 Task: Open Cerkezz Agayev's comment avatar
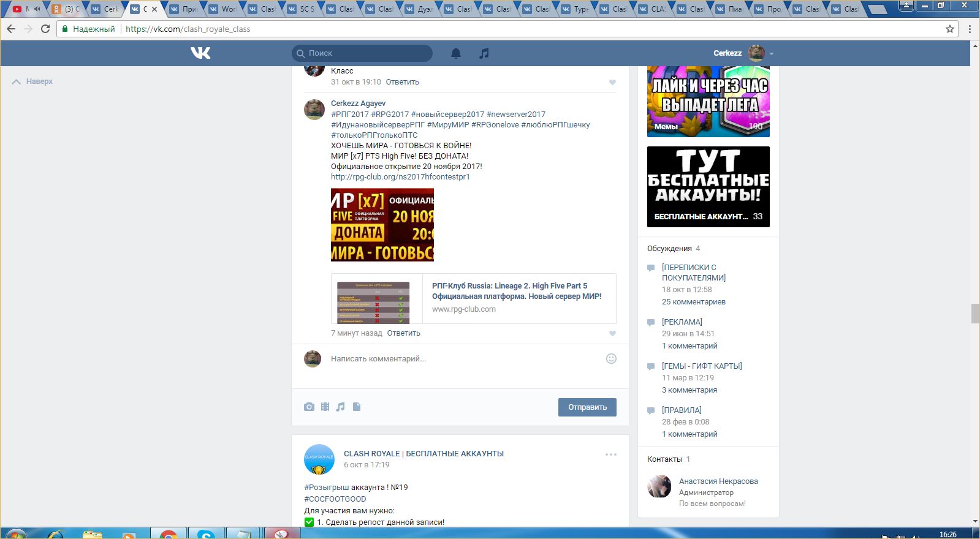[x=314, y=109]
